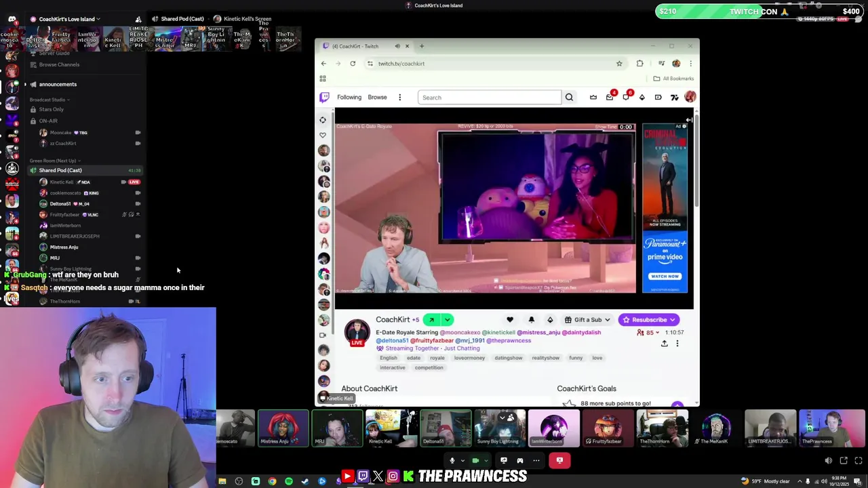Disconnect with the red hang-up button
868x488 pixels.
pos(559,460)
